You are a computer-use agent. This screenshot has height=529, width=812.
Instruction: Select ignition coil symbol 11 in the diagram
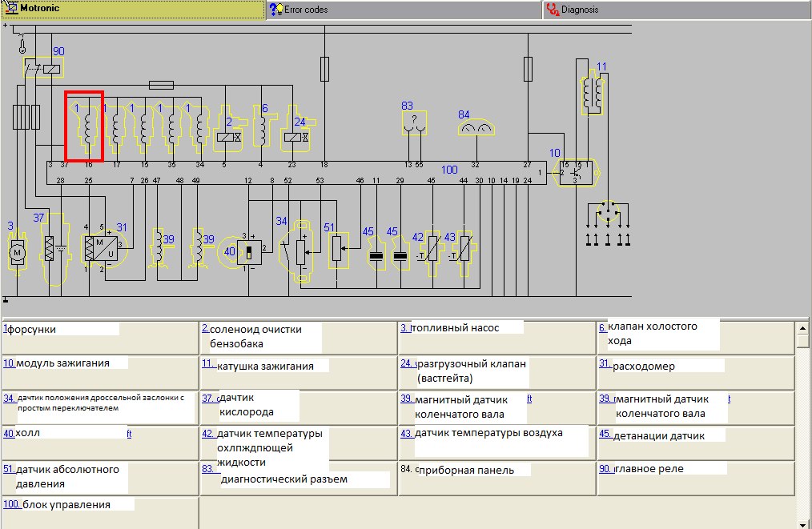[593, 93]
